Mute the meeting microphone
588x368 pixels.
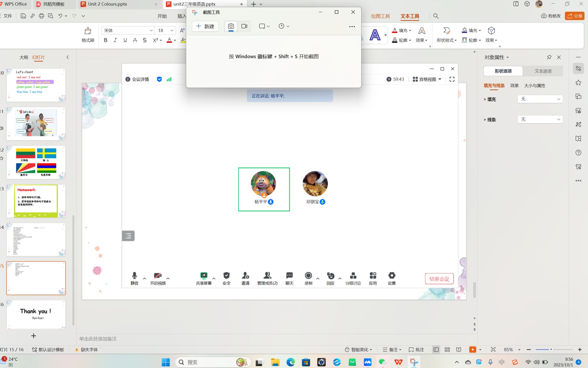(134, 276)
